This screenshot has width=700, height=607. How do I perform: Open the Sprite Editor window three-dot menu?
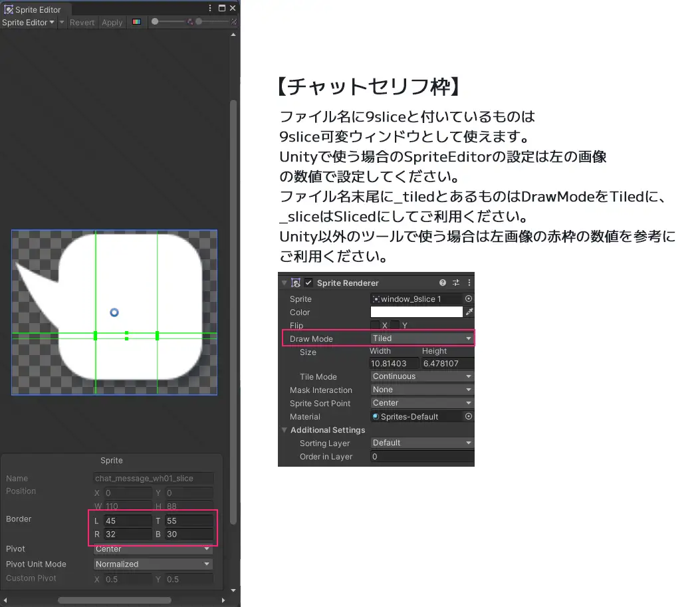click(210, 9)
